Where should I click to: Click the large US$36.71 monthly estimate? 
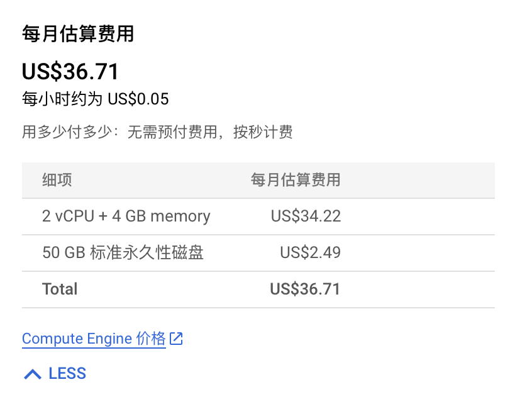coord(70,71)
